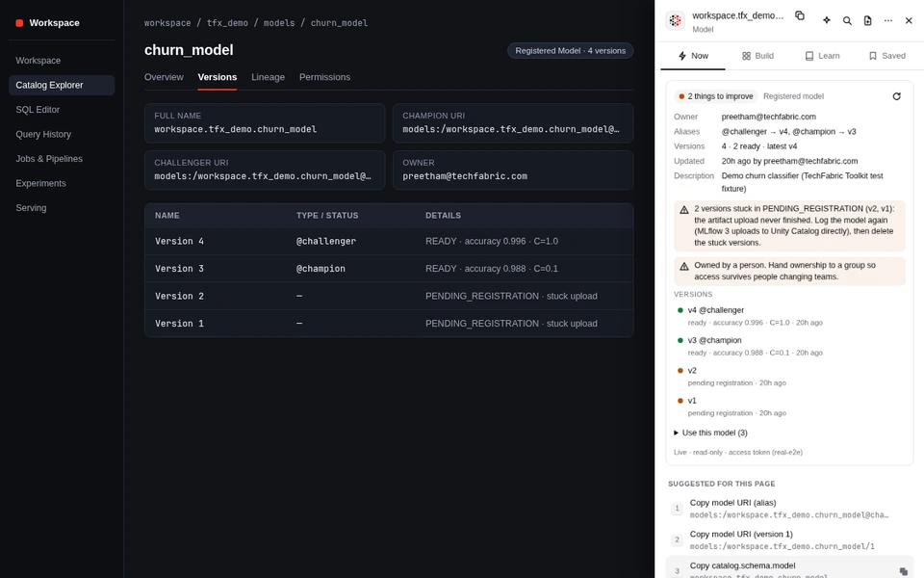Image resolution: width=924 pixels, height=578 pixels.
Task: Select the 'Version 2' row name
Action: 179,296
